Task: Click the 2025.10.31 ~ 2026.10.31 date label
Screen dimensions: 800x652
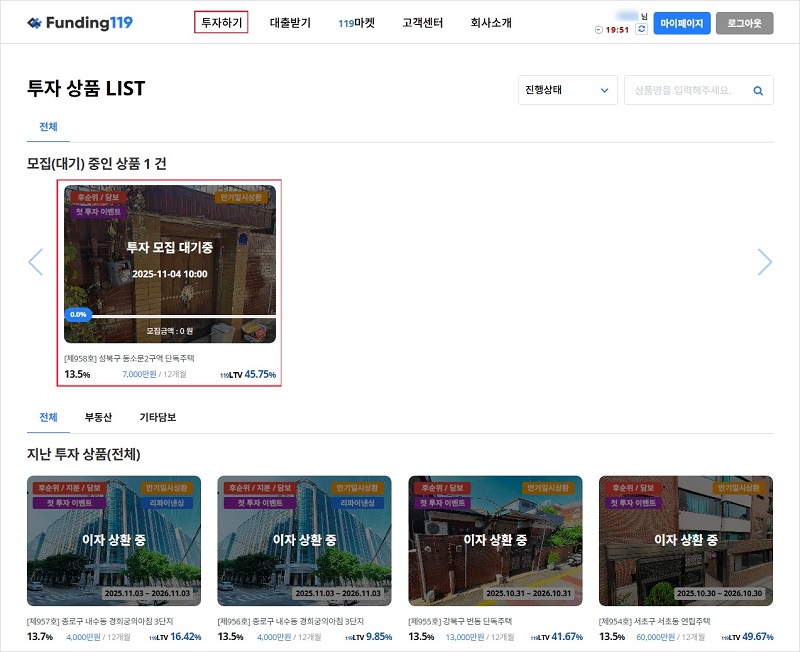Action: (x=529, y=593)
